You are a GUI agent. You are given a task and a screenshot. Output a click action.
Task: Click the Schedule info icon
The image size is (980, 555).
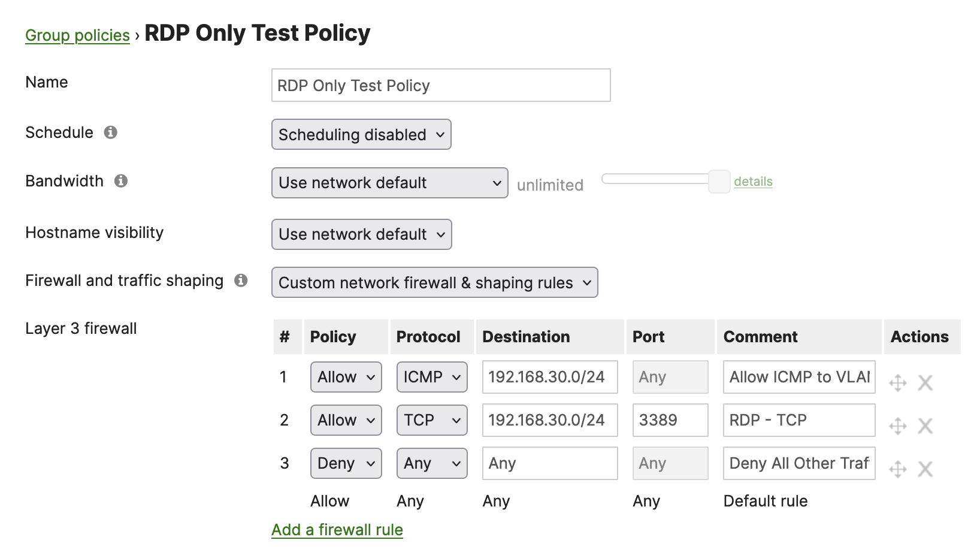110,132
